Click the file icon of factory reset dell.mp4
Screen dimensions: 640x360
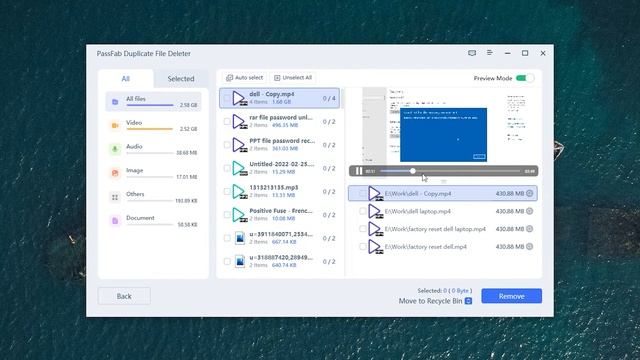click(x=375, y=247)
